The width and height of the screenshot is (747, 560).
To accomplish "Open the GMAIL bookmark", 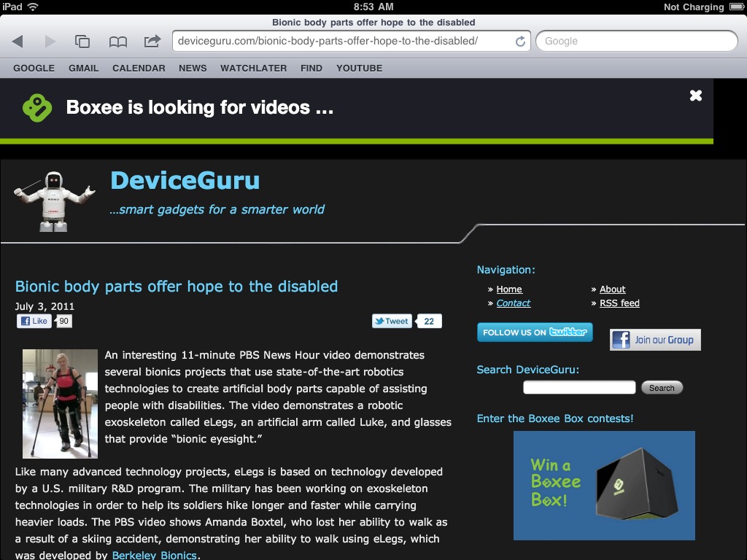I will coord(83,68).
